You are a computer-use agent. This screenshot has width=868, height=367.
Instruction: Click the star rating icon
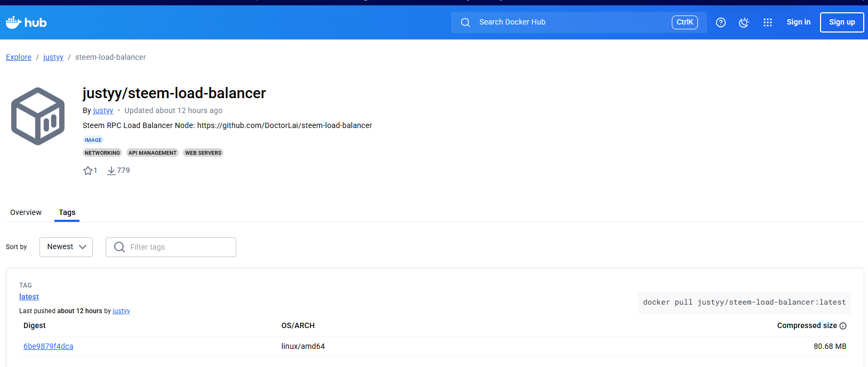point(88,171)
